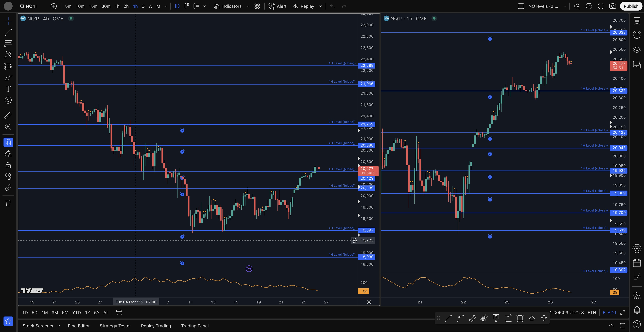Open the alerts panel clock icon
644x332 pixels.
click(x=637, y=35)
